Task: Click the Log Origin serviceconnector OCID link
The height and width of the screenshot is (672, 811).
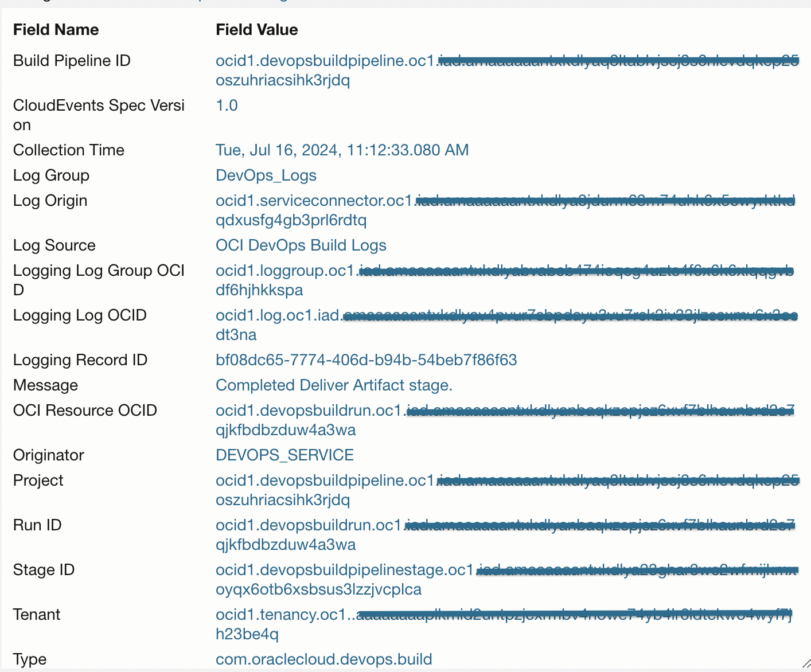Action: [x=314, y=201]
